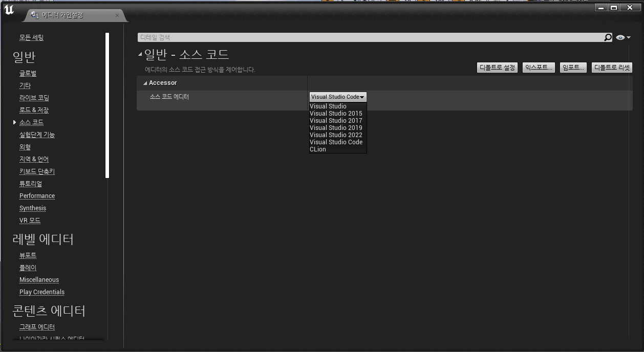This screenshot has width=644, height=352.
Task: Open the VR 모드 settings page
Action: click(x=30, y=221)
